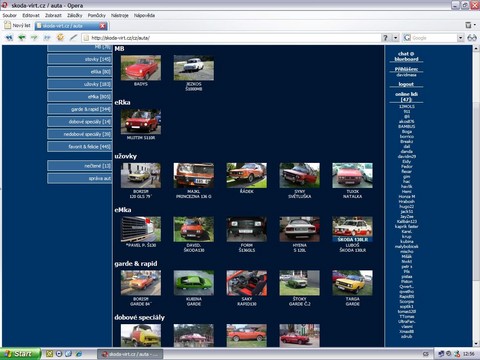Open the dropdown arrow beside the trash icon

pyautogui.click(x=475, y=25)
